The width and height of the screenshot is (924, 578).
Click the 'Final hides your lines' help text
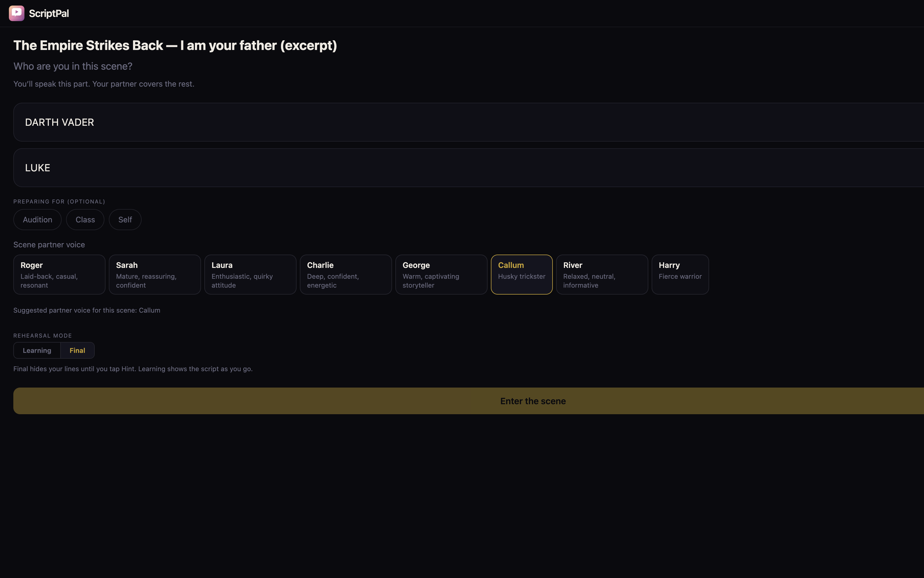[x=133, y=369]
